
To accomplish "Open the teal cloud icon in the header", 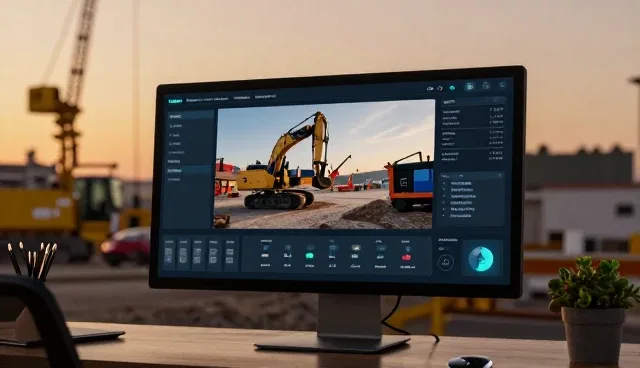I will click(452, 88).
